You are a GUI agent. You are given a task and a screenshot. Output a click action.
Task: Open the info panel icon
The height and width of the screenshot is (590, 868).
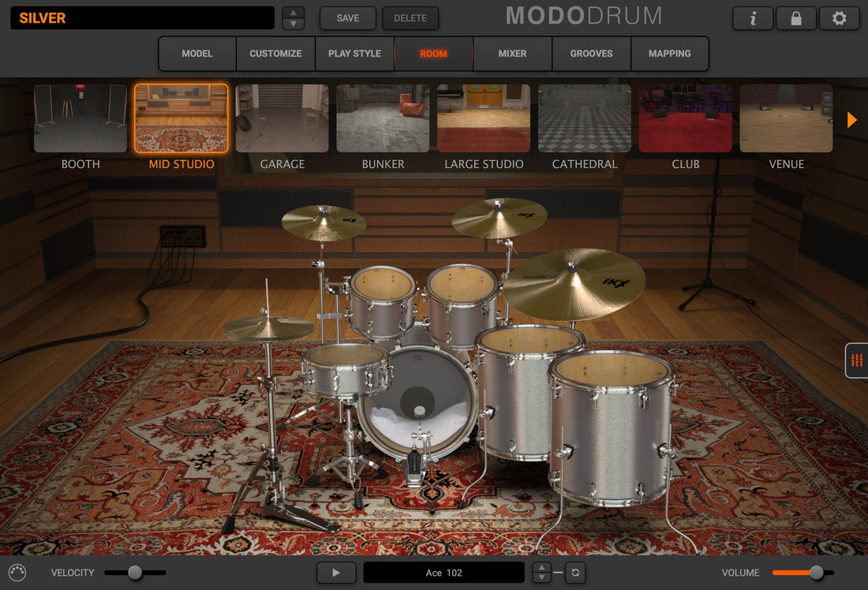point(753,18)
